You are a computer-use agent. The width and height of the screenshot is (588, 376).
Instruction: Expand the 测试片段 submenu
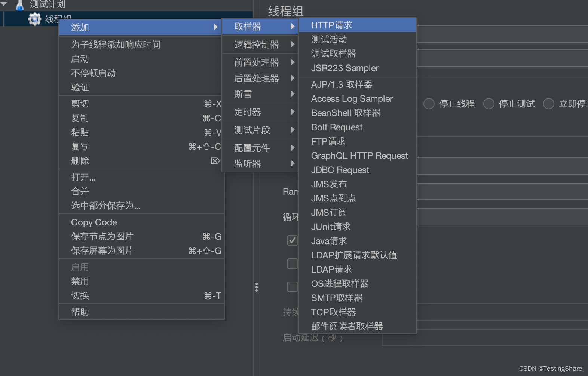point(260,130)
